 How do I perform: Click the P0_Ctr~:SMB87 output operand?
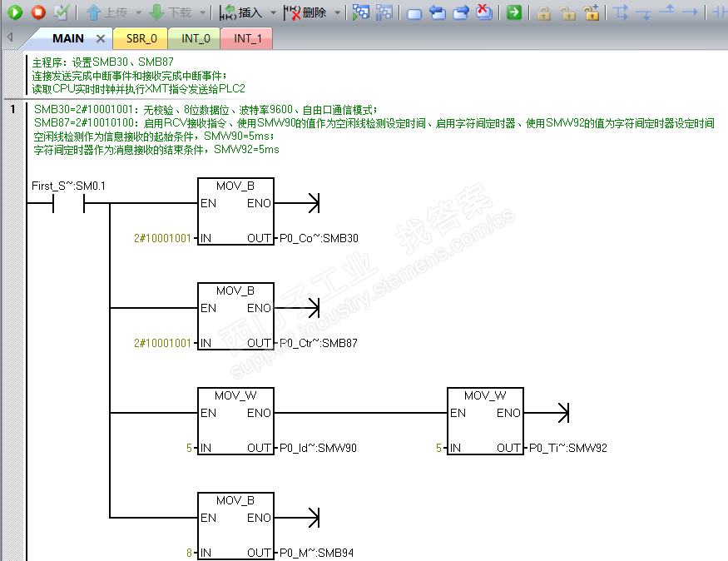[319, 343]
